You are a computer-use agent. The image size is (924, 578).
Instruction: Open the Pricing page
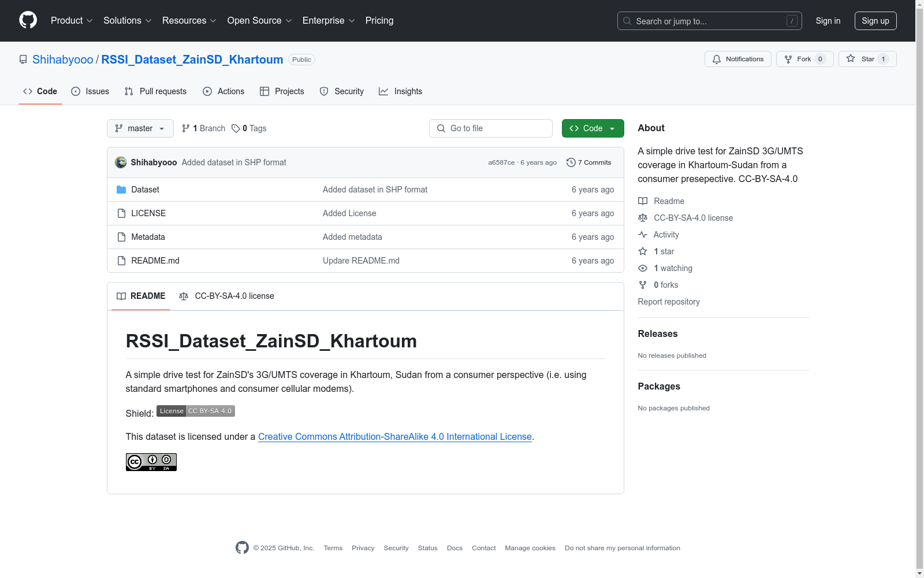pyautogui.click(x=379, y=20)
